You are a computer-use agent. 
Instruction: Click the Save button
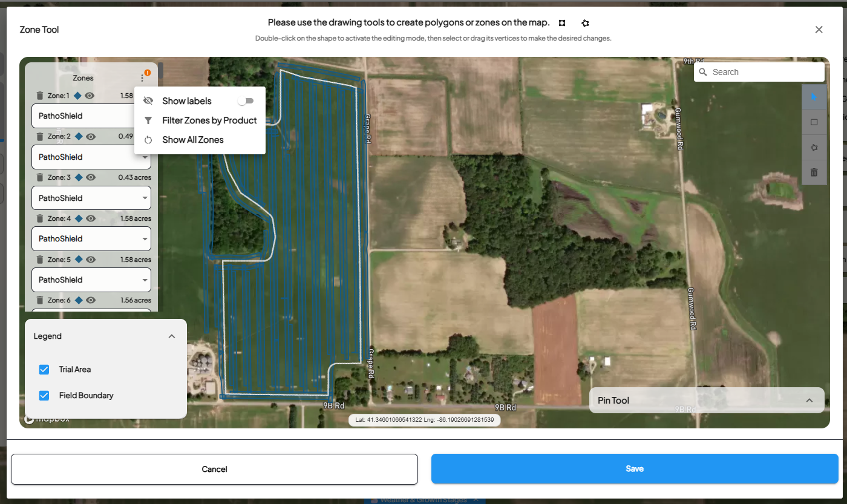[x=635, y=469]
